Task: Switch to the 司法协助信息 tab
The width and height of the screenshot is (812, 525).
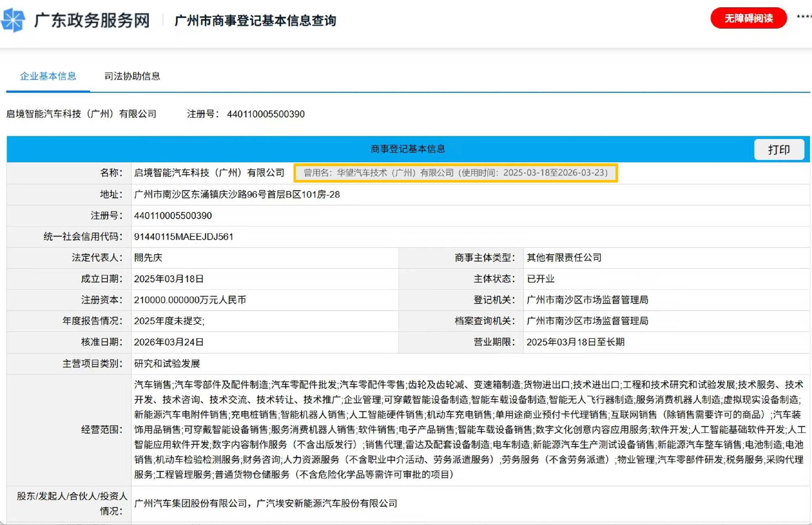Action: (132, 76)
